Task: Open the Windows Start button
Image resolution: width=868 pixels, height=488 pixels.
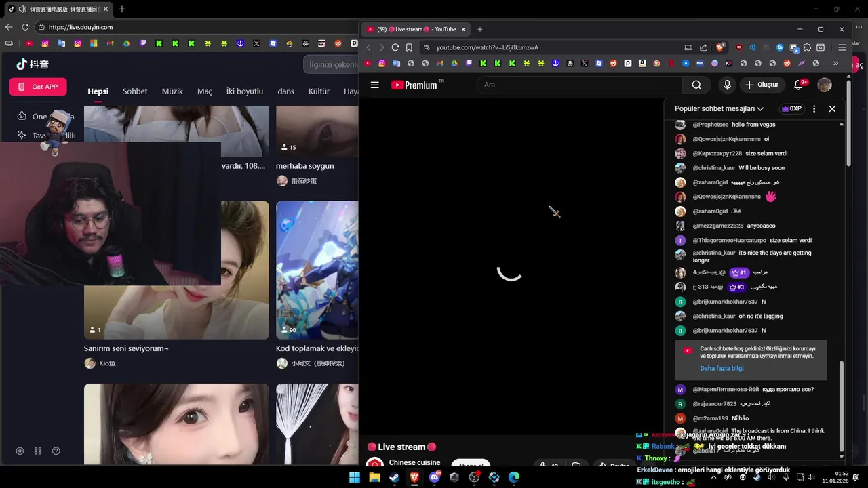Action: [x=355, y=477]
